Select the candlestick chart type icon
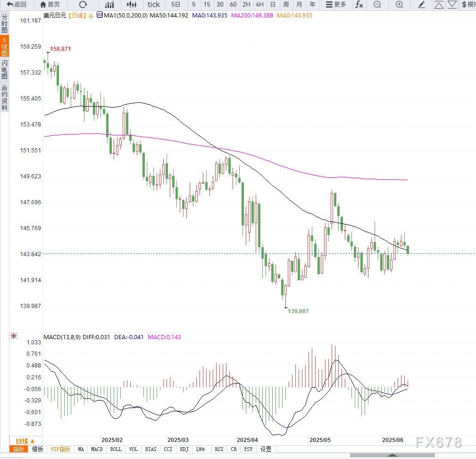Image resolution: width=476 pixels, height=459 pixels. tap(132, 5)
